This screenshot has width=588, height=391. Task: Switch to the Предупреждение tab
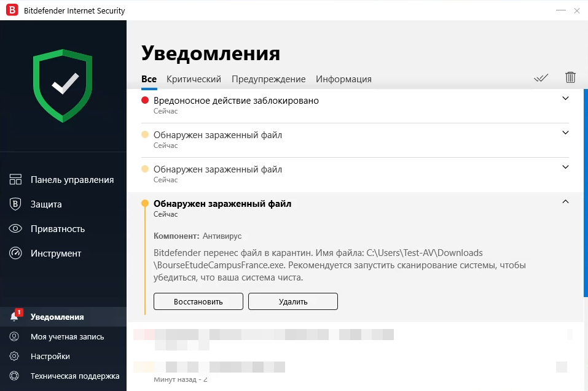click(269, 79)
